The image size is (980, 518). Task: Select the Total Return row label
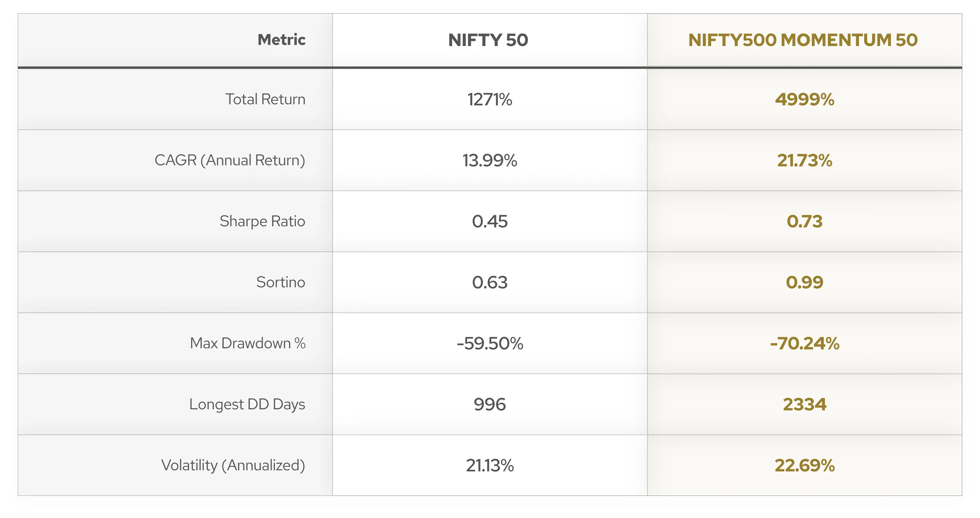(265, 99)
